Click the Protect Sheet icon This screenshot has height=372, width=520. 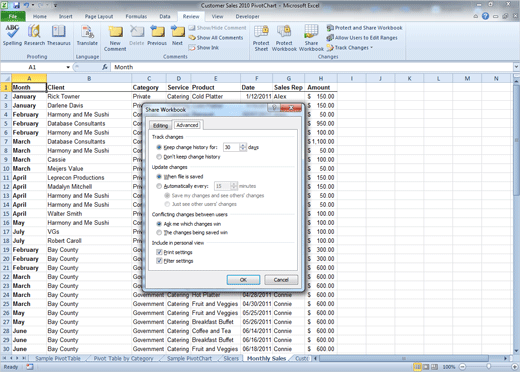point(261,38)
